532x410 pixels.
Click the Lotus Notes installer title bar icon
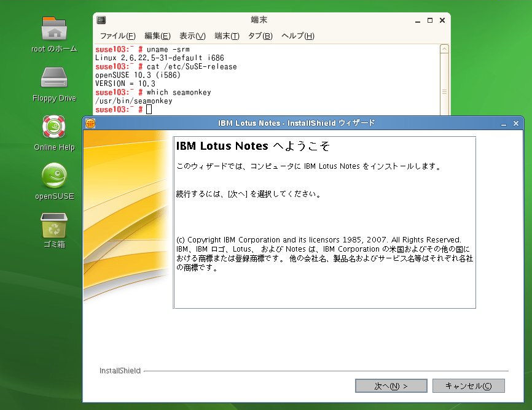click(90, 123)
